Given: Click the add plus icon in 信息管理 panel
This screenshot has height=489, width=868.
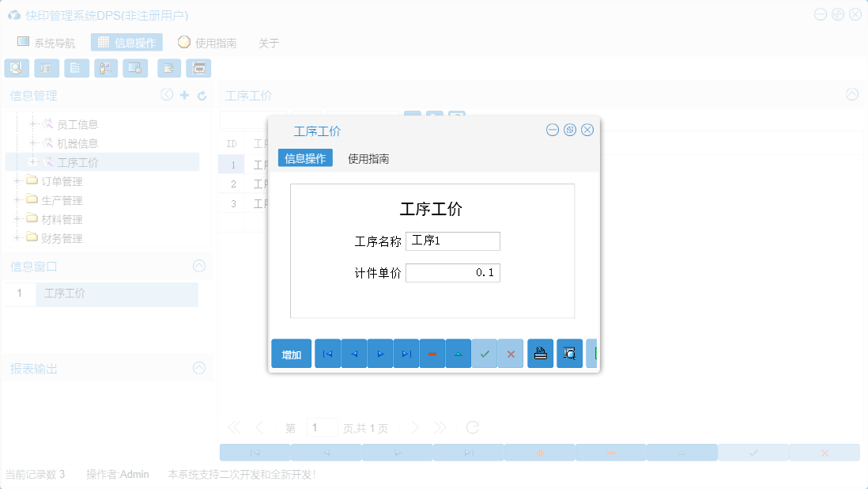Looking at the screenshot, I should point(183,94).
